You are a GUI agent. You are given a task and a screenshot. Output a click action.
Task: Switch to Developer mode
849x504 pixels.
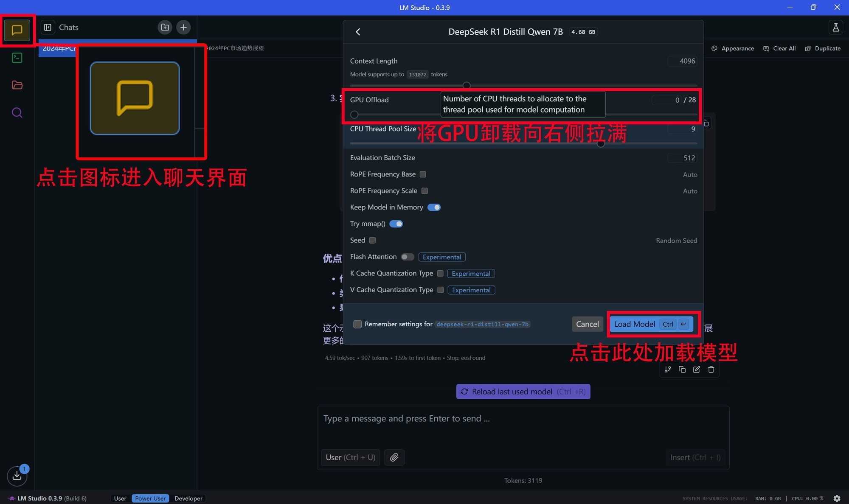coord(188,498)
